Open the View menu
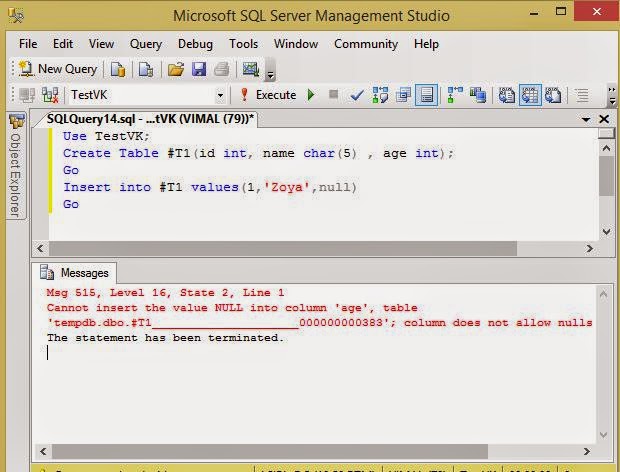This screenshot has width=620, height=472. (x=101, y=44)
